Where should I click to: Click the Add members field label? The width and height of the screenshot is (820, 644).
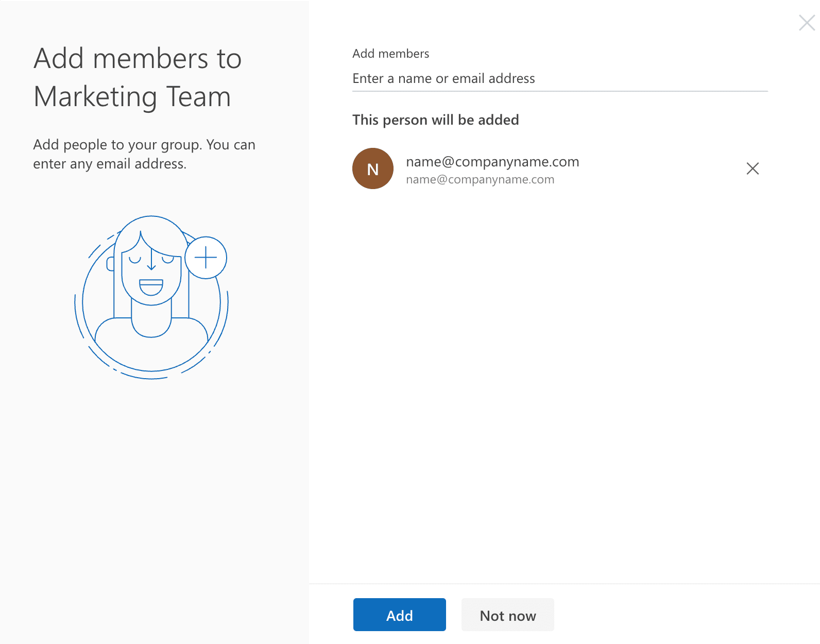(x=390, y=54)
